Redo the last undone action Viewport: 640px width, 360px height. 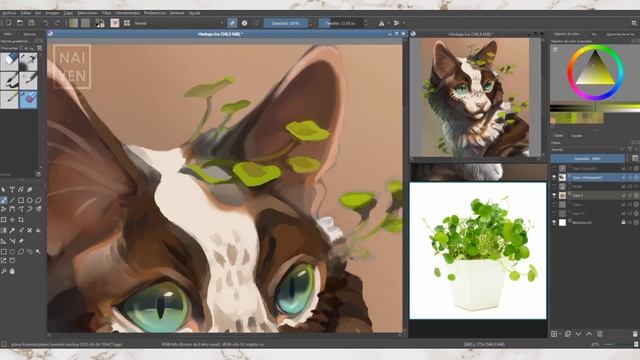[57, 23]
